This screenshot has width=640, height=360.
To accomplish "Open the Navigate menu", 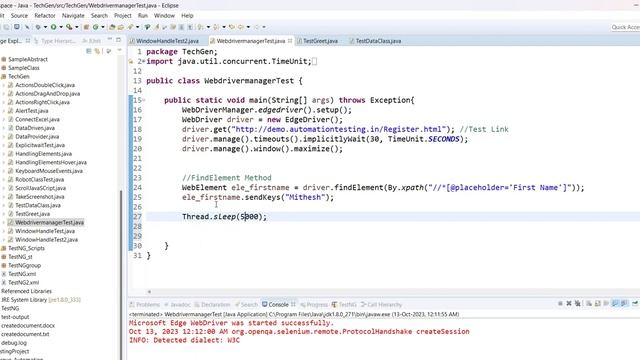I will [73, 16].
